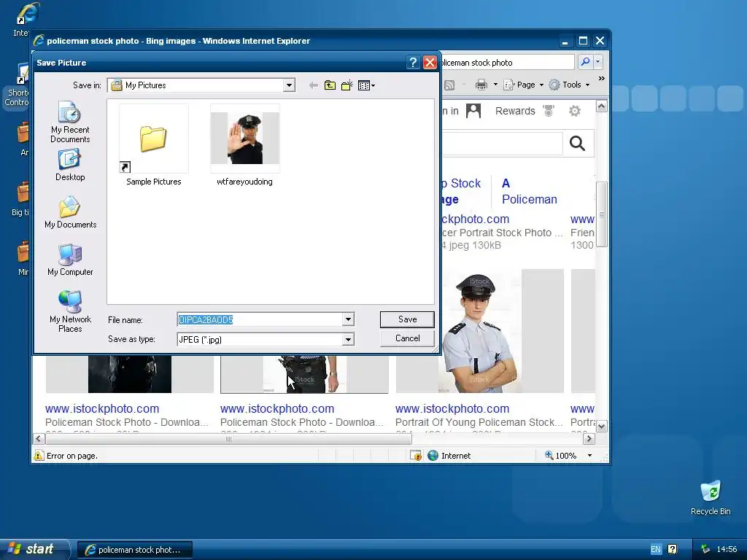Click the Save button in Save Picture dialog
This screenshot has height=560, width=747.
(407, 319)
